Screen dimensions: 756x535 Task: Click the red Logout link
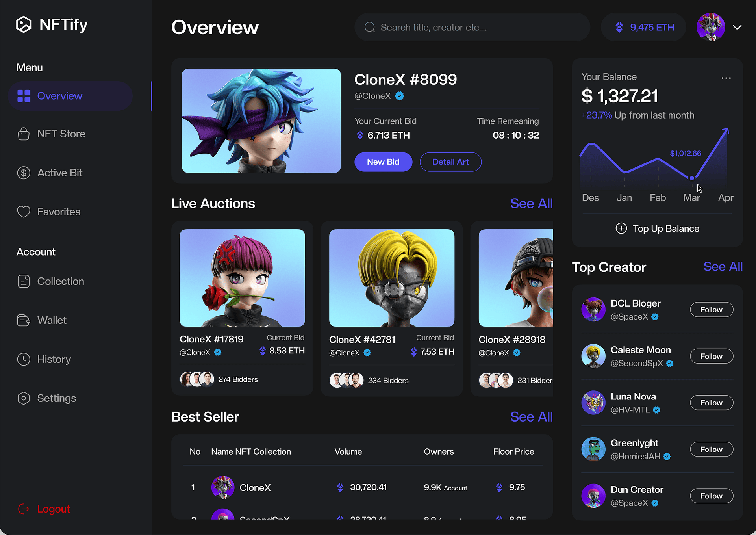coord(54,509)
